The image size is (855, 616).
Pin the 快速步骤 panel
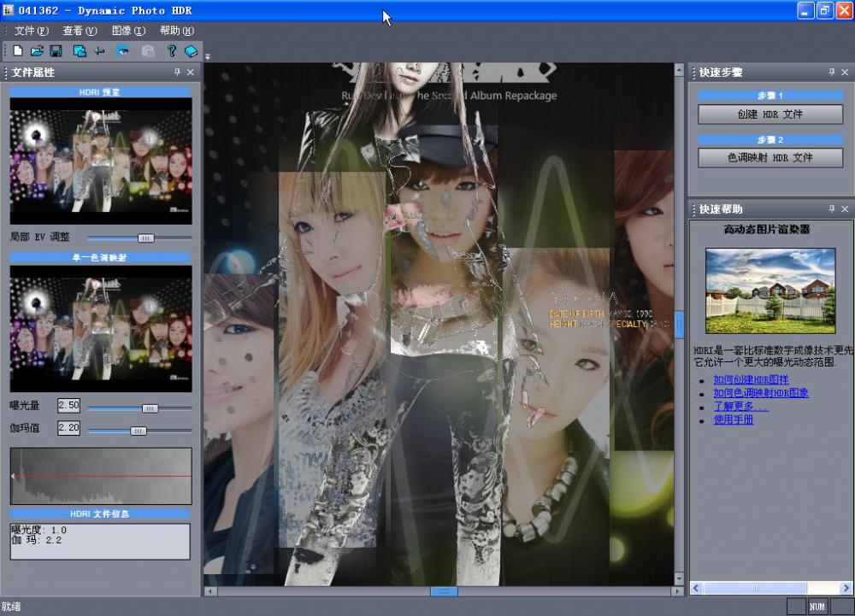[832, 72]
